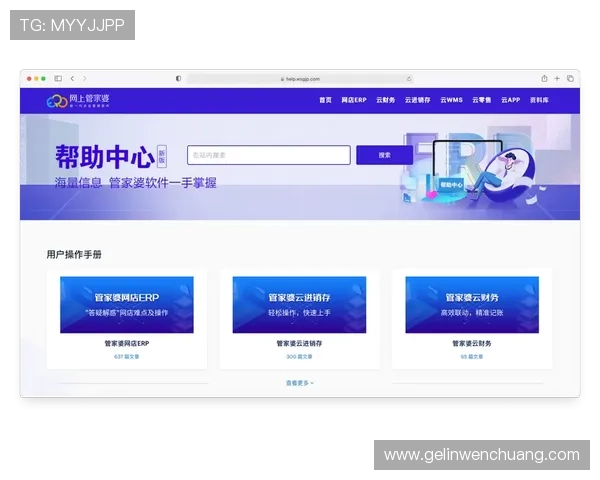Open the 资料库 nav item

539,100
